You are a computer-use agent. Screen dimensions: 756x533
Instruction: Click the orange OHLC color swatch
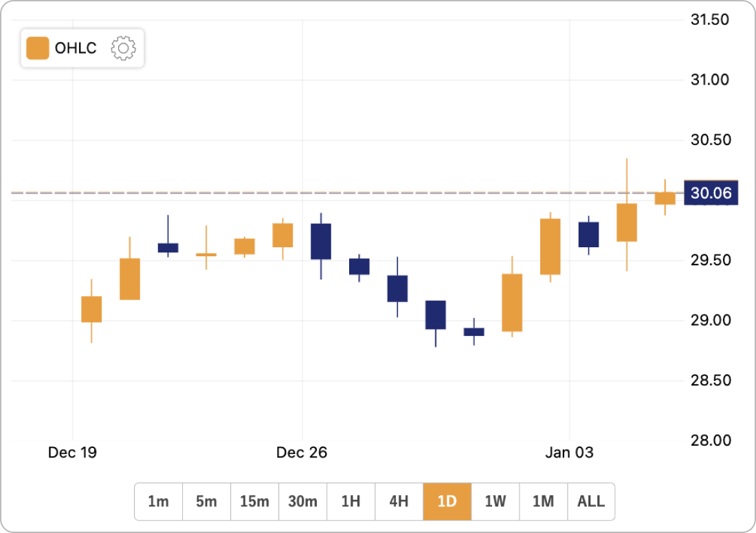click(38, 48)
